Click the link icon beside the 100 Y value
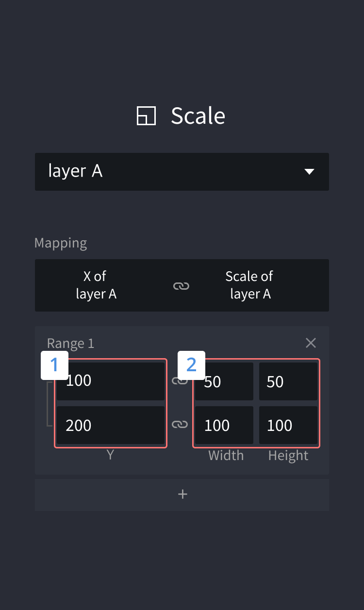Viewport: 364px width, 610px height. pyautogui.click(x=180, y=381)
